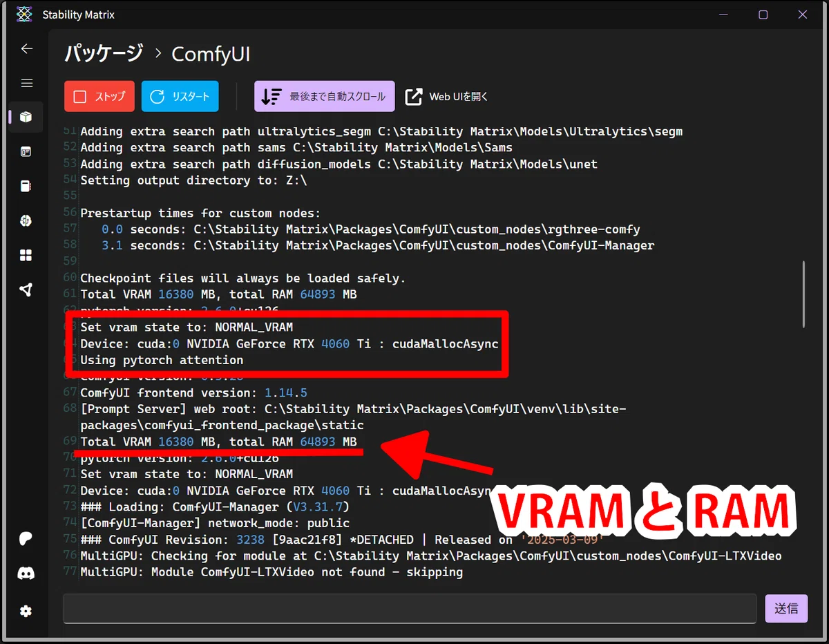Click 'MultiGPU: Module ComfyUI-LTXVideo not found' line
This screenshot has height=644, width=829.
(271, 572)
